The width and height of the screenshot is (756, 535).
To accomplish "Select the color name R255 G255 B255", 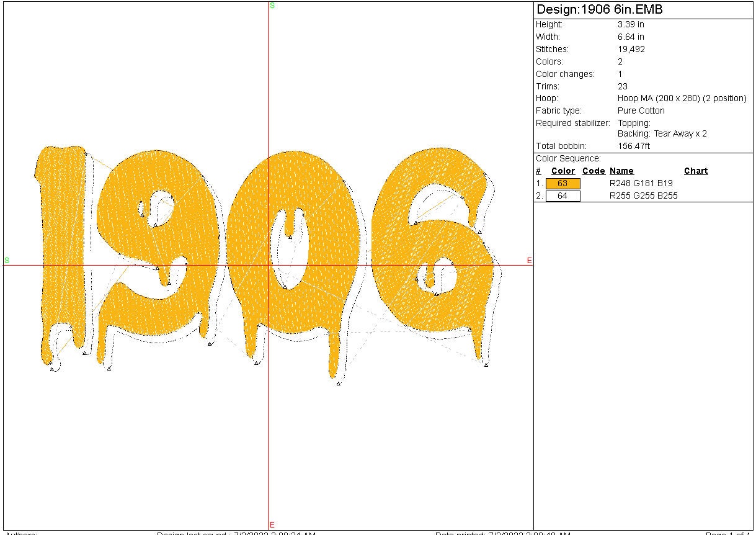I will click(644, 196).
